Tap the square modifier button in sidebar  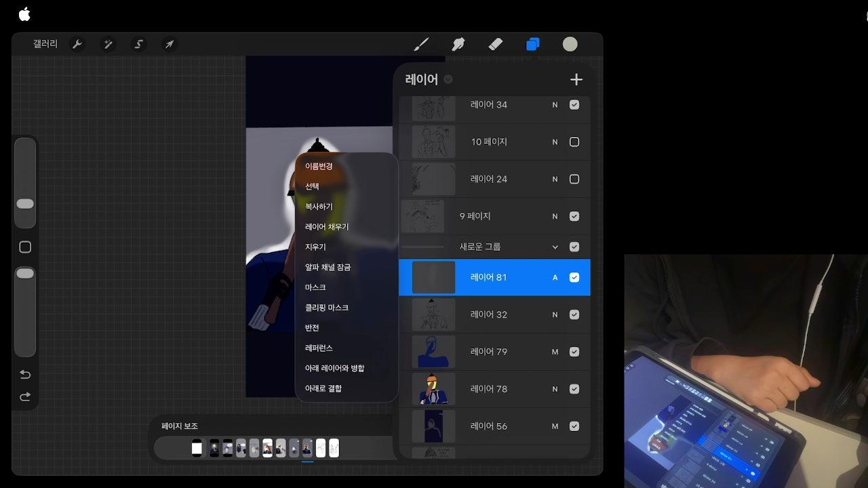point(25,247)
